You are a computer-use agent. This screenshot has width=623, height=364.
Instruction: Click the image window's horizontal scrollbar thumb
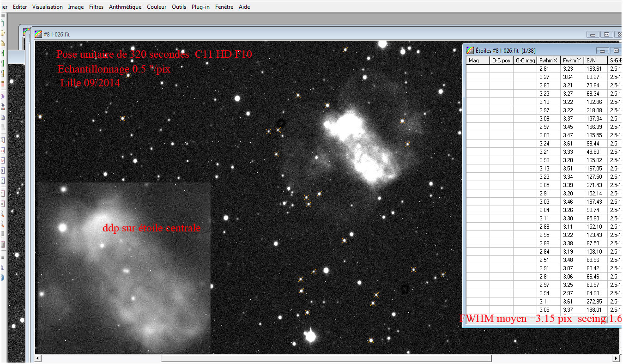pyautogui.click(x=326, y=358)
